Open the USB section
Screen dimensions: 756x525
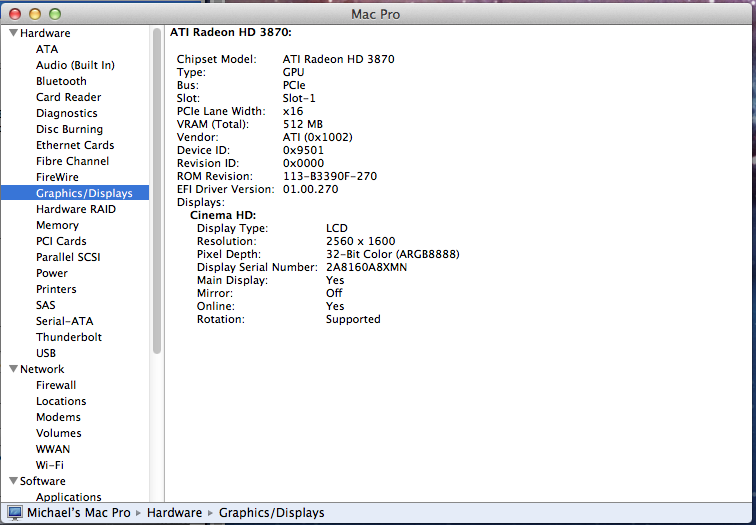pos(46,353)
